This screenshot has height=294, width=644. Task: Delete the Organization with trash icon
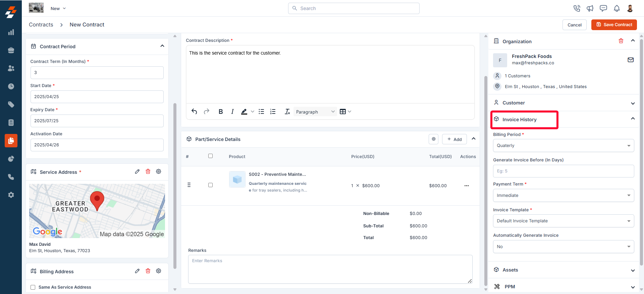pyautogui.click(x=621, y=41)
